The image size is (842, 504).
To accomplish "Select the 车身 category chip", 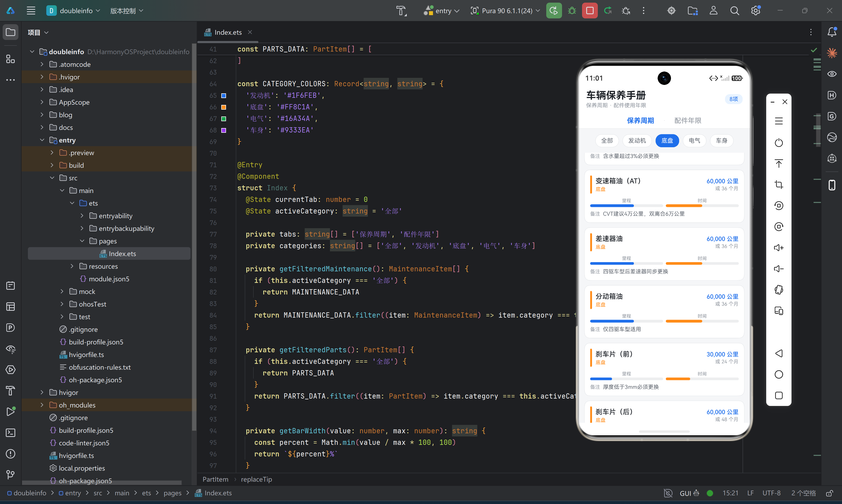I will (721, 141).
